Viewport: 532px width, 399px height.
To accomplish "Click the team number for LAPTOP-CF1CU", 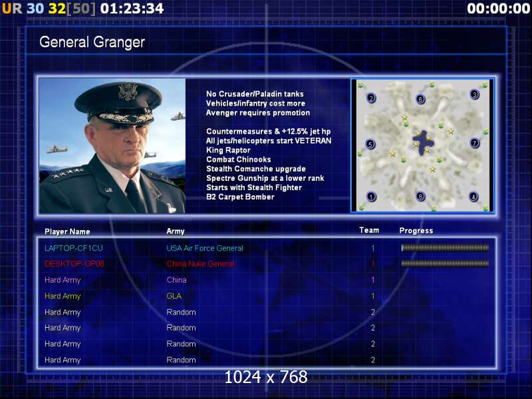I will tap(373, 248).
